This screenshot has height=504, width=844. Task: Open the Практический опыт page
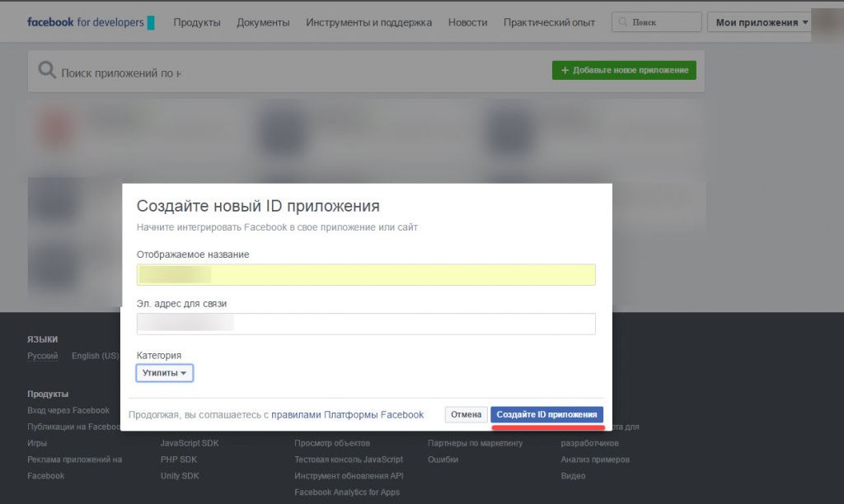click(x=549, y=22)
